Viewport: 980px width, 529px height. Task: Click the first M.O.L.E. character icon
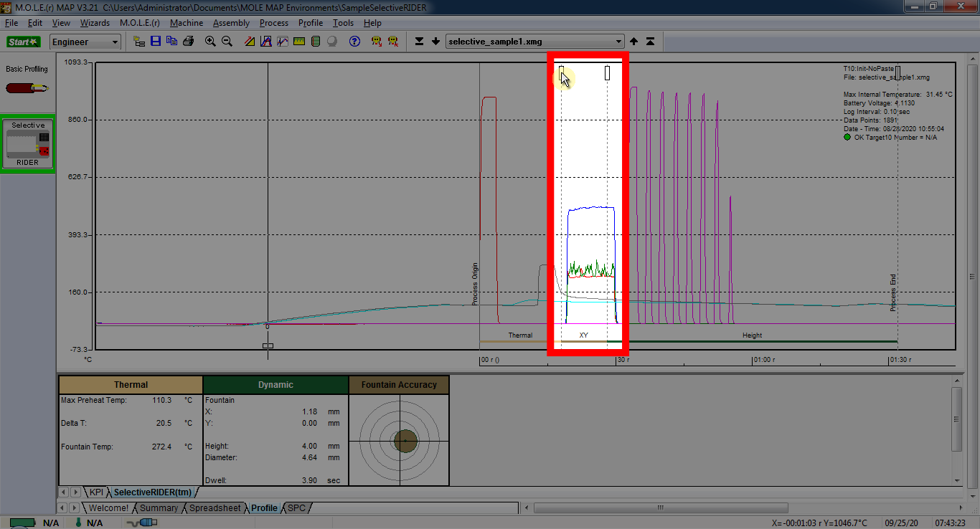(377, 42)
